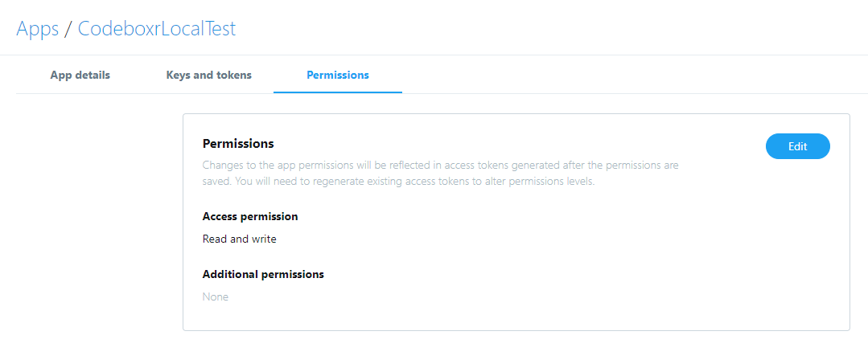Click the bold Permissions card heading
Screen dimensions: 868x364
click(238, 144)
